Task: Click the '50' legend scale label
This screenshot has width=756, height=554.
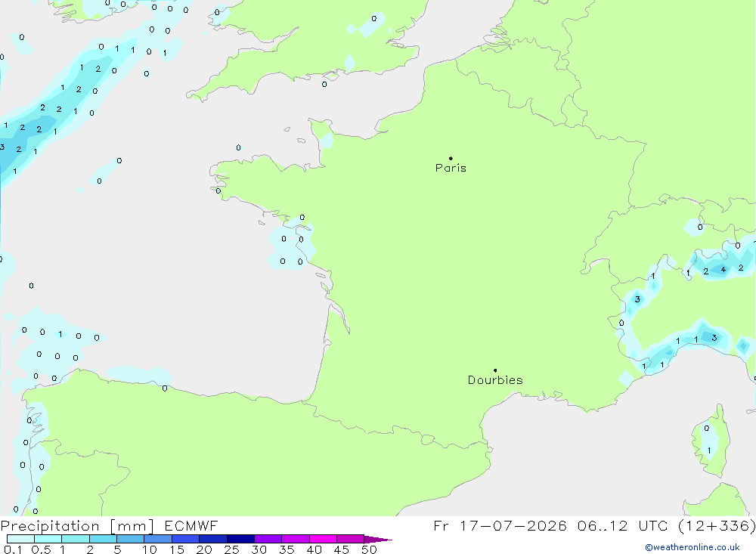Action: [x=369, y=549]
